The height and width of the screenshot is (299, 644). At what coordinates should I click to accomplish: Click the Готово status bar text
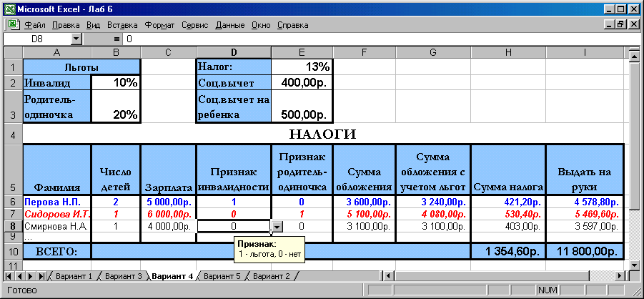pyautogui.click(x=22, y=290)
